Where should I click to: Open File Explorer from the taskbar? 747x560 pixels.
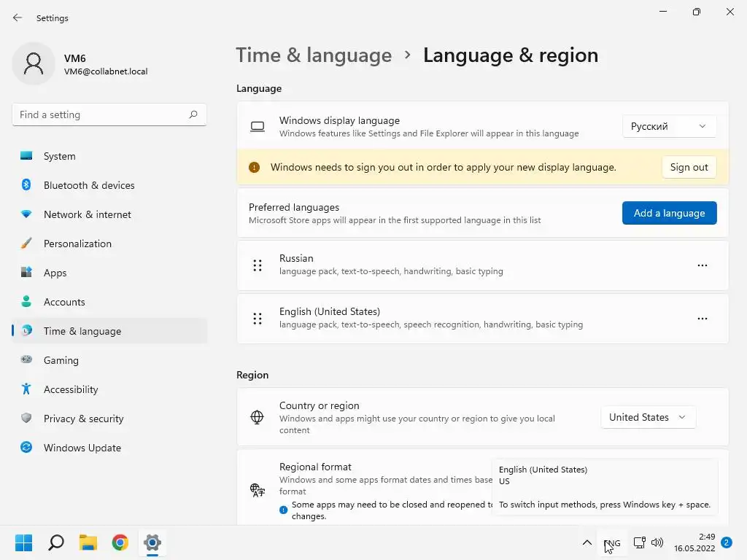point(88,542)
